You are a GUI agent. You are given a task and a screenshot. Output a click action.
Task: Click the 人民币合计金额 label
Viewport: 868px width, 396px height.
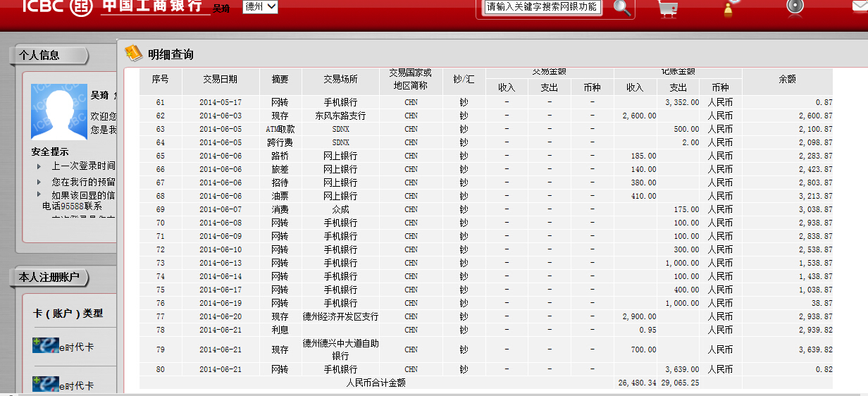pyautogui.click(x=376, y=383)
